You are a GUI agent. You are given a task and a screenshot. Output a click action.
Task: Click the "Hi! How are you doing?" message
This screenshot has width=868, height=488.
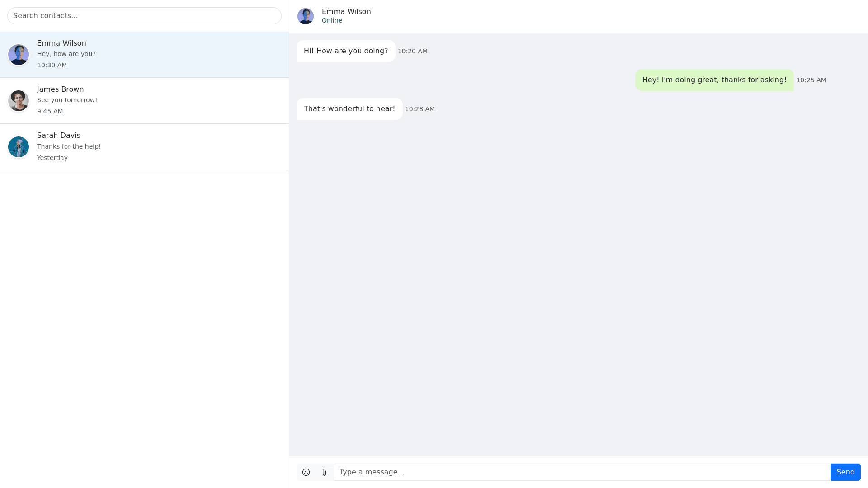(x=345, y=51)
